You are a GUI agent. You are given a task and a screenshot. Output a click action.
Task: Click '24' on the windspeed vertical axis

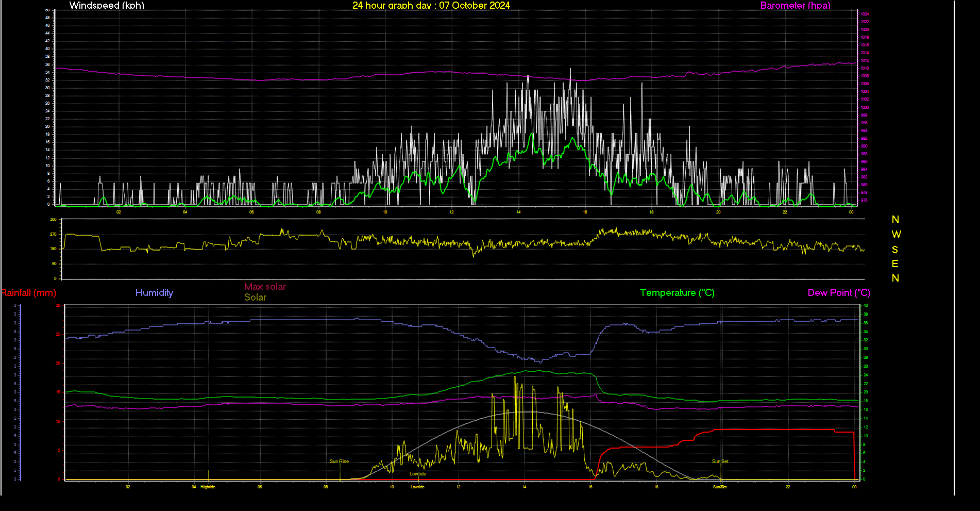(48, 111)
